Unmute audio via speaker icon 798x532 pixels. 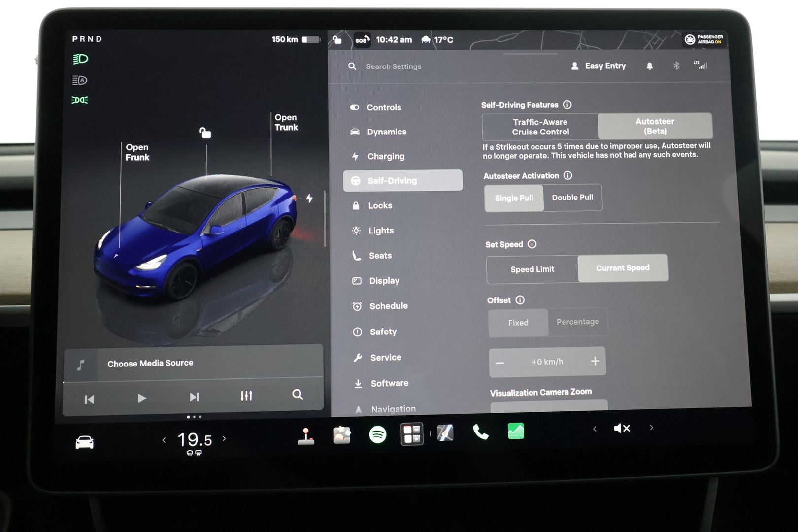(622, 428)
